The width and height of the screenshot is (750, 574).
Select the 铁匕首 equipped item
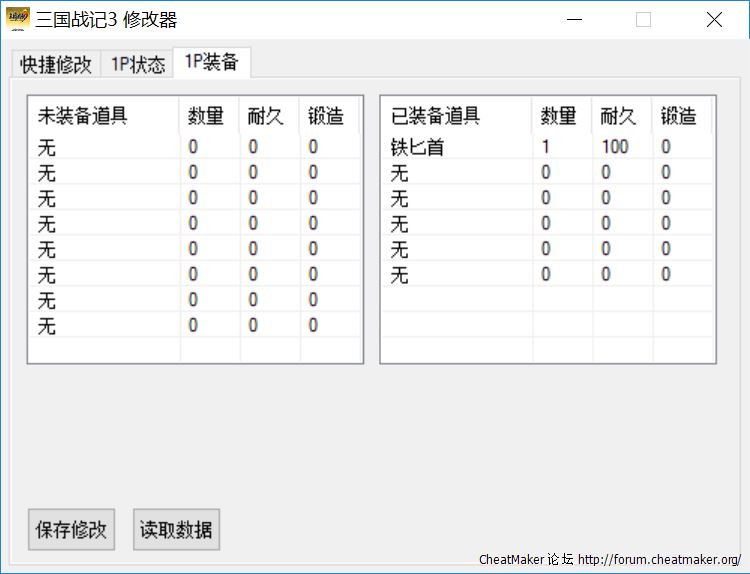[x=417, y=147]
